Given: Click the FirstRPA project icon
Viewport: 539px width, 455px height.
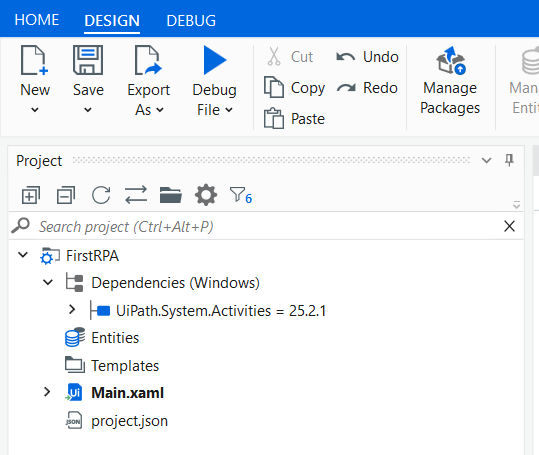Looking at the screenshot, I should point(50,256).
